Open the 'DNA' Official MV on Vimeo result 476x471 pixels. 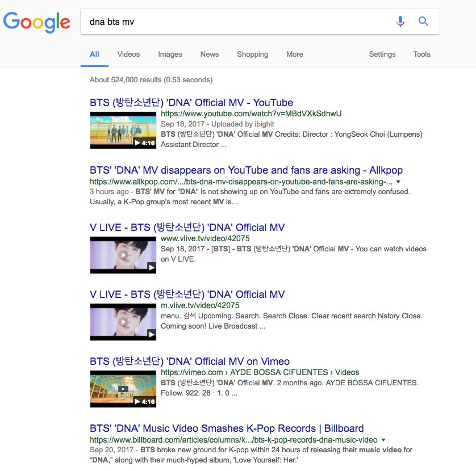click(190, 361)
